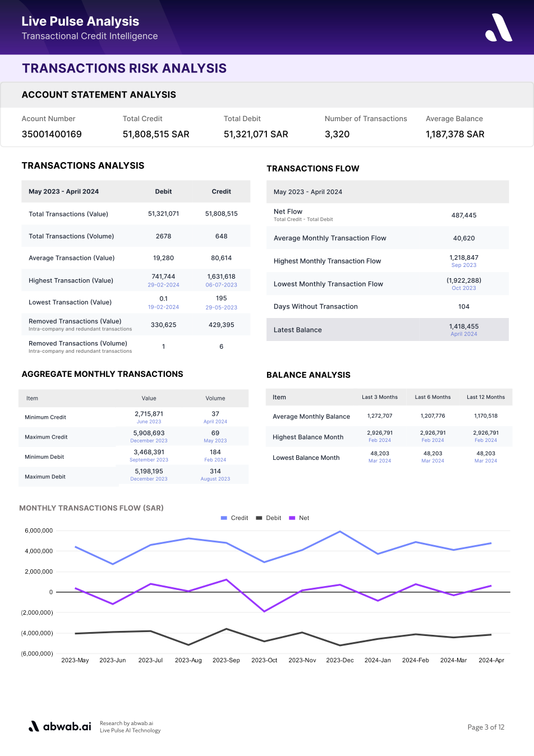
Task: Click the Last 12 Months column header
Action: tap(486, 397)
